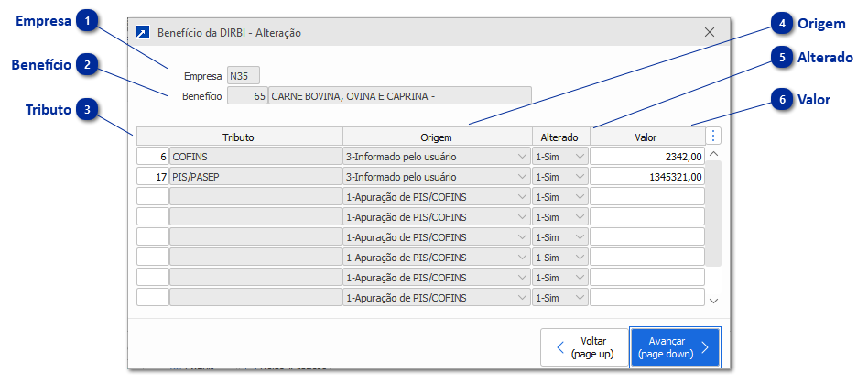Click the Tributo column header

238,137
